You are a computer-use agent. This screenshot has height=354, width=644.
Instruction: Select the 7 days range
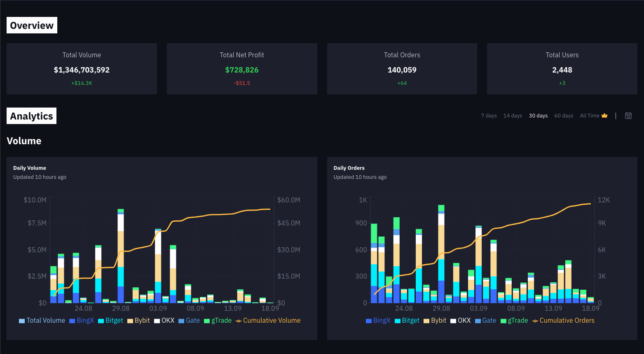pyautogui.click(x=489, y=116)
